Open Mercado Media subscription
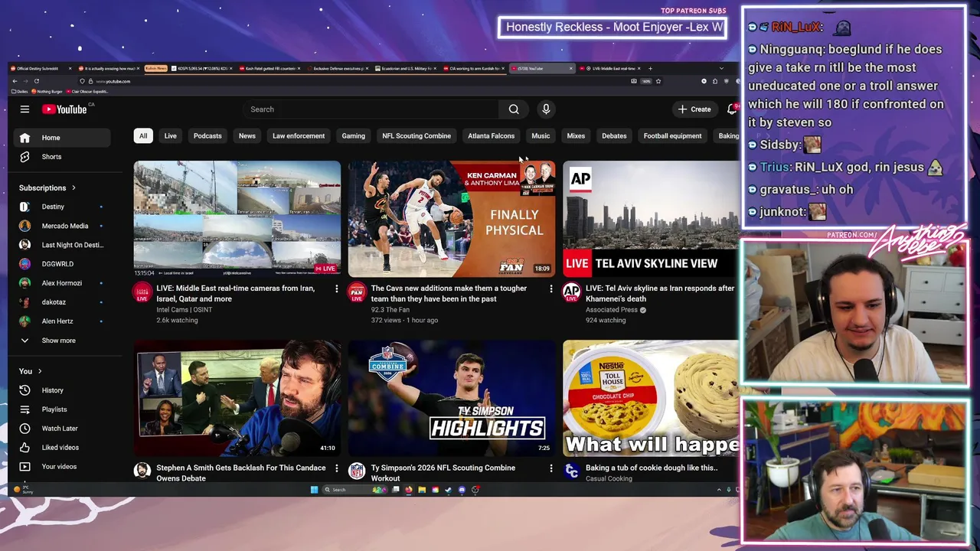The image size is (980, 551). pyautogui.click(x=62, y=226)
